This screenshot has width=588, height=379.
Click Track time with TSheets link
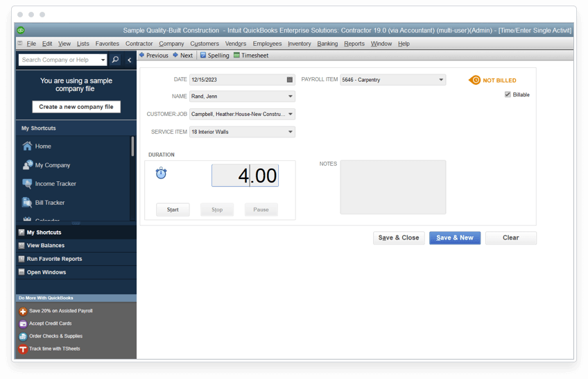49,349
